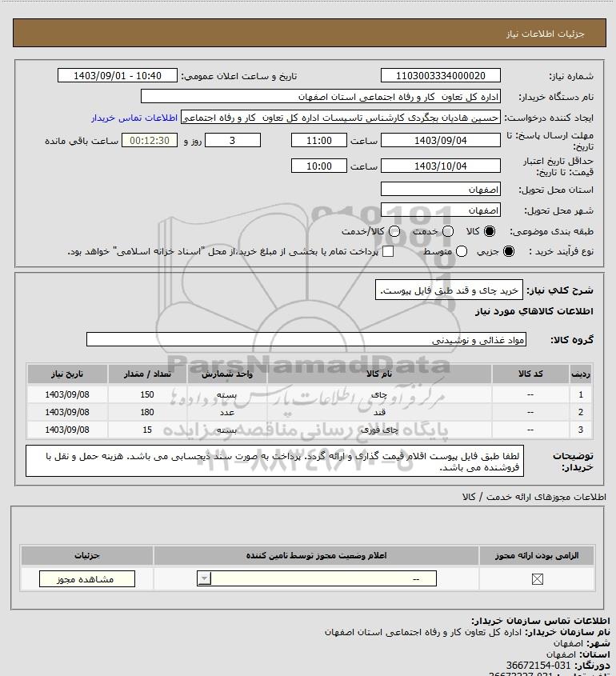Click the buyer organization name field
Screen dimensions: 616x676
click(320, 97)
